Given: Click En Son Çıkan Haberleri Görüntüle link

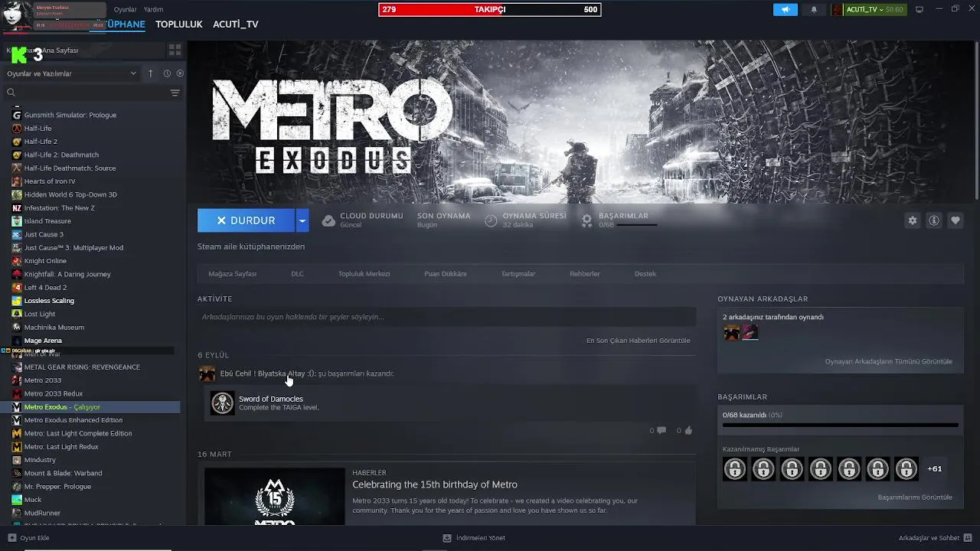Looking at the screenshot, I should tap(638, 341).
